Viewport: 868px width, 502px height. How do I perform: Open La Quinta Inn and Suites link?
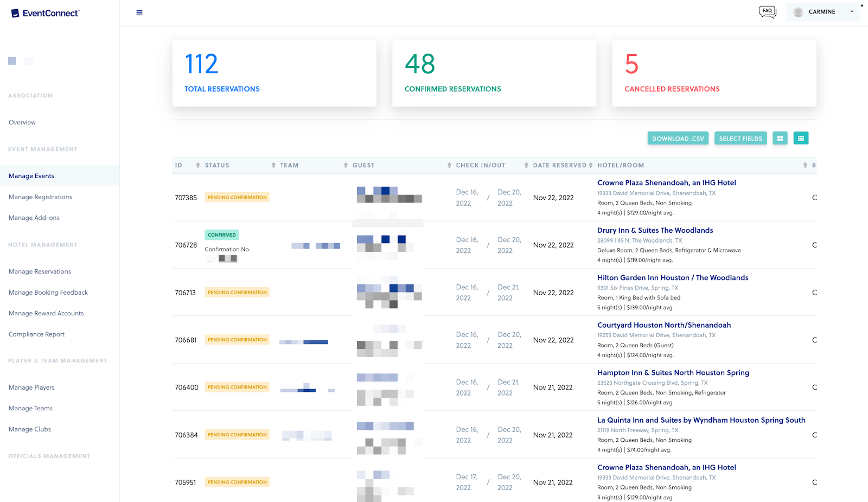click(x=701, y=420)
